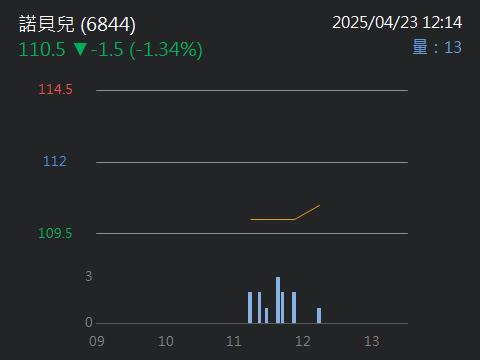Click the volume axis label 3
Viewport: 480px width, 360px height.
[89, 276]
